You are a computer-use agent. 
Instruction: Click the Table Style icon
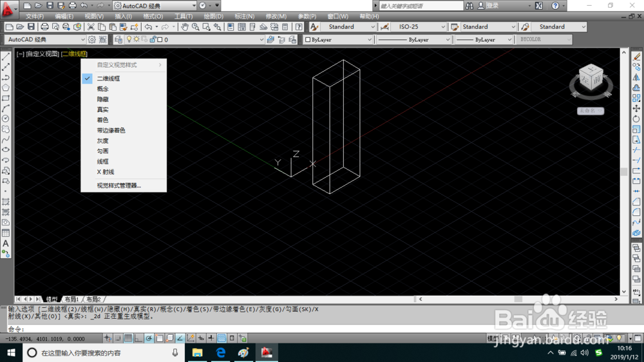tap(455, 27)
